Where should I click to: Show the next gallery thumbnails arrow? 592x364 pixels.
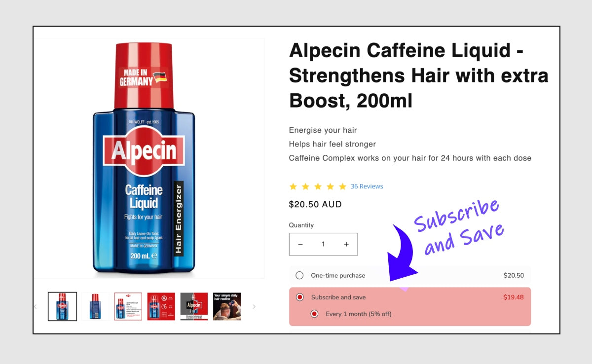coord(254,307)
